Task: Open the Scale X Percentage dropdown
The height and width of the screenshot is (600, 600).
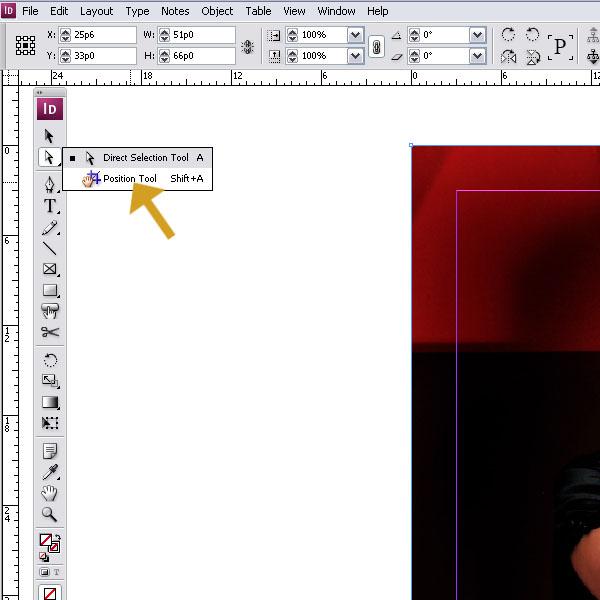Action: coord(355,35)
